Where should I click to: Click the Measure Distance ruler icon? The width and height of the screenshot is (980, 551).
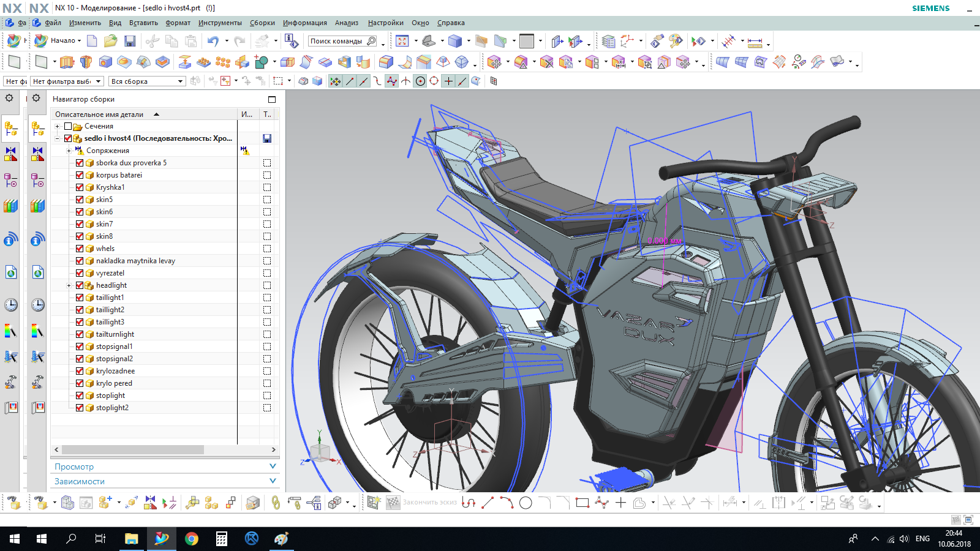(x=755, y=42)
